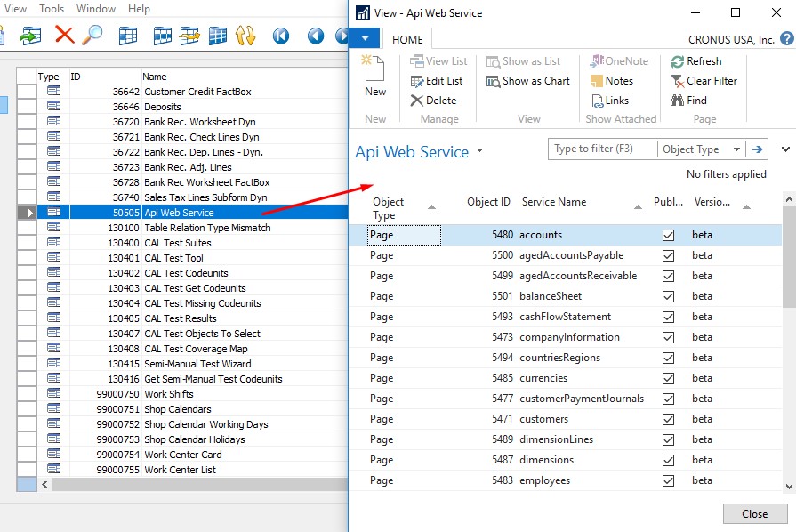Refresh the Api Web Service page
The width and height of the screenshot is (796, 532).
pos(696,60)
